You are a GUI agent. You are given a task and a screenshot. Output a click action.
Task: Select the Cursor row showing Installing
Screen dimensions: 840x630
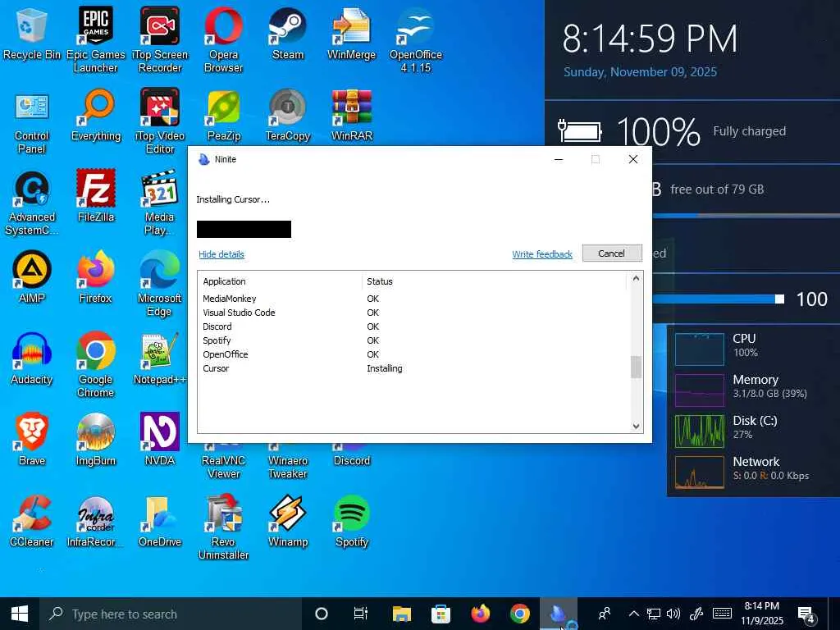[x=413, y=368]
